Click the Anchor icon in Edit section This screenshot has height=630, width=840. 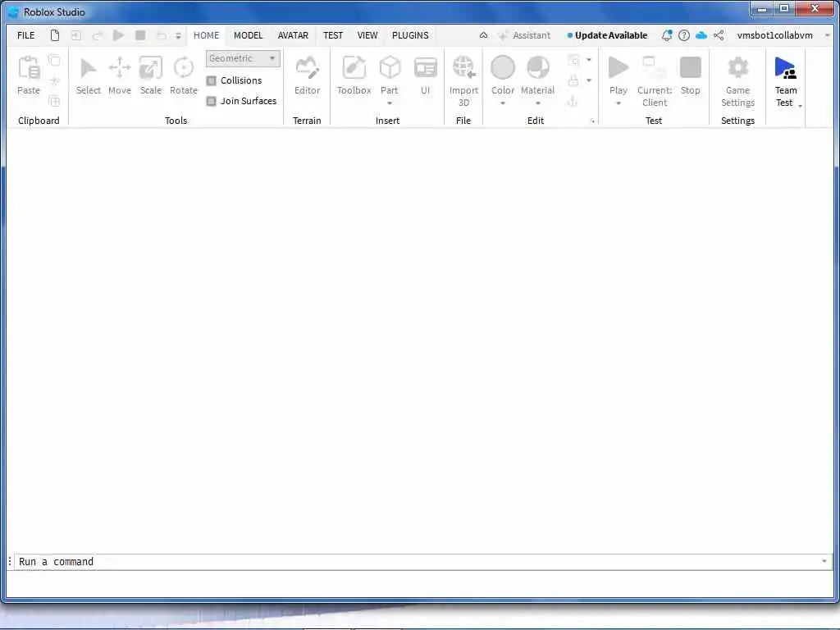573,101
